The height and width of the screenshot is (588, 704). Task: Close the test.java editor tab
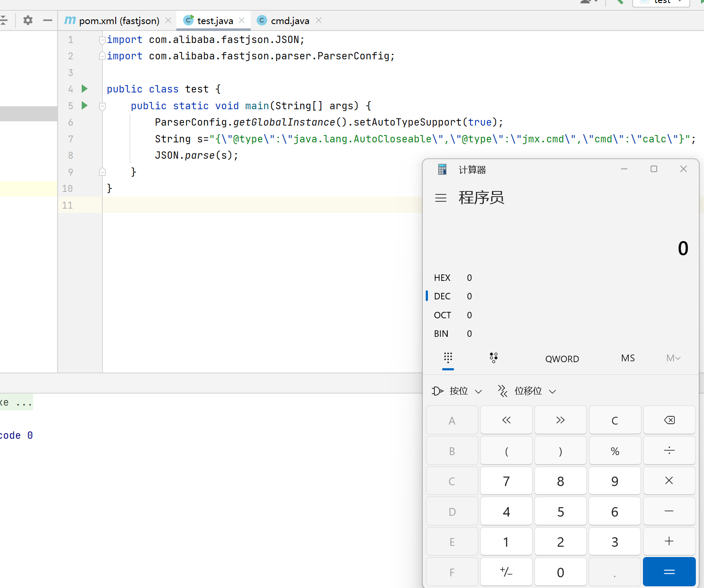point(242,20)
